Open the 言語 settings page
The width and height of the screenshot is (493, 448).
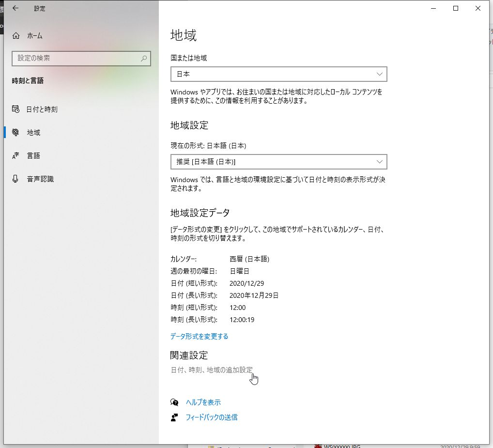pyautogui.click(x=81, y=155)
